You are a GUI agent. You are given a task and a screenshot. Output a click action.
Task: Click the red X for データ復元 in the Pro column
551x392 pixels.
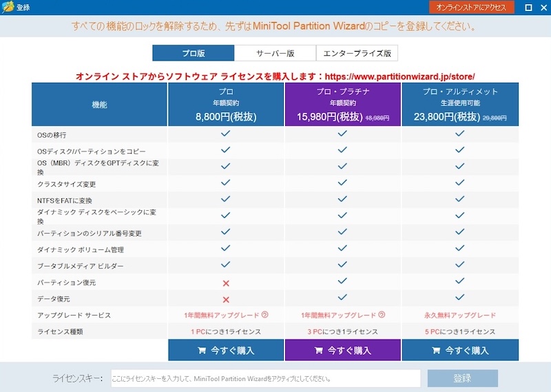coord(226,300)
